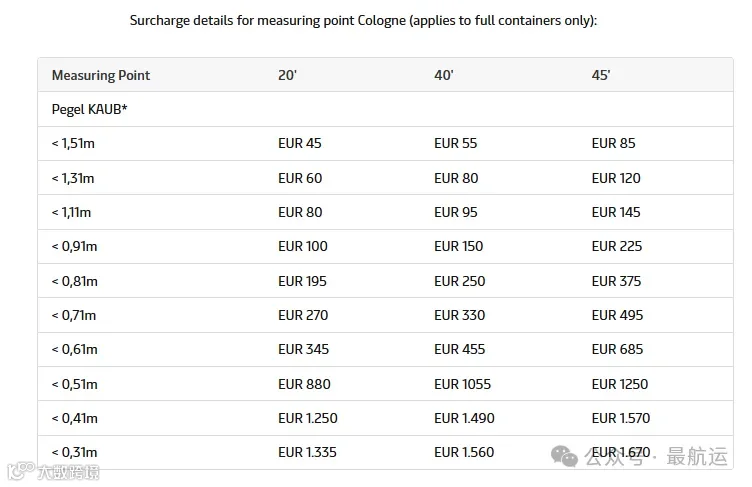Image resolution: width=752 pixels, height=487 pixels.
Task: Select EUR 345 in the 20' column
Action: (x=304, y=349)
